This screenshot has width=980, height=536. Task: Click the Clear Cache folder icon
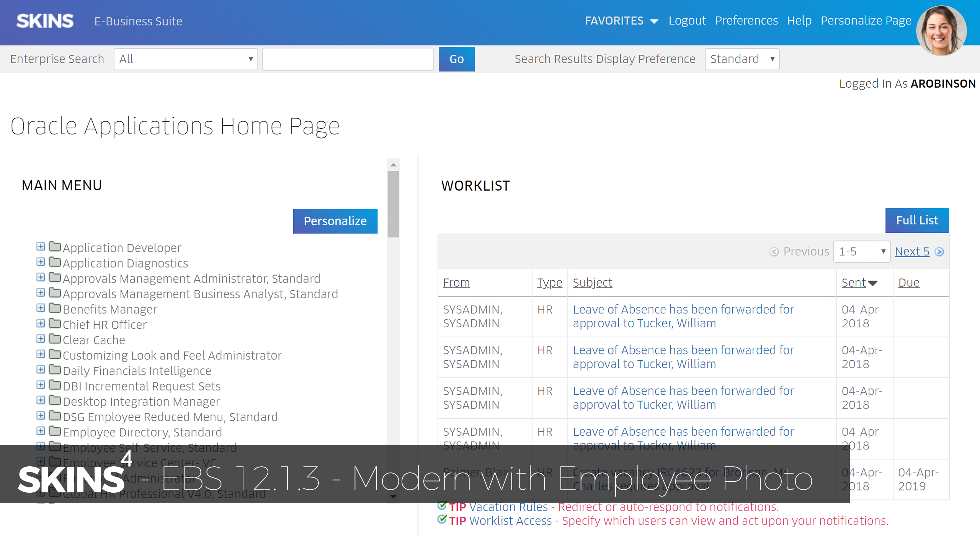click(x=55, y=338)
